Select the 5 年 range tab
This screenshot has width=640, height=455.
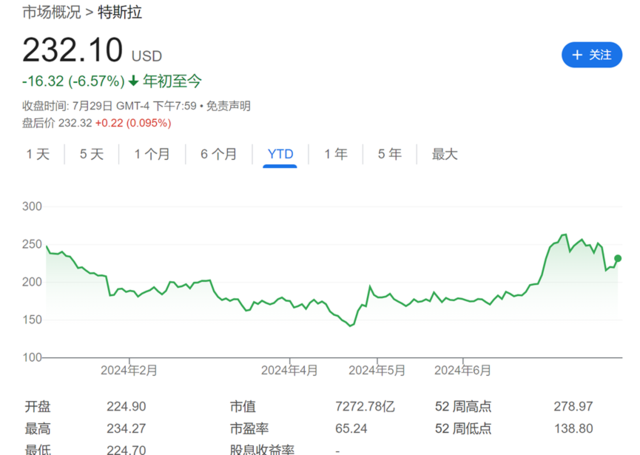click(390, 154)
